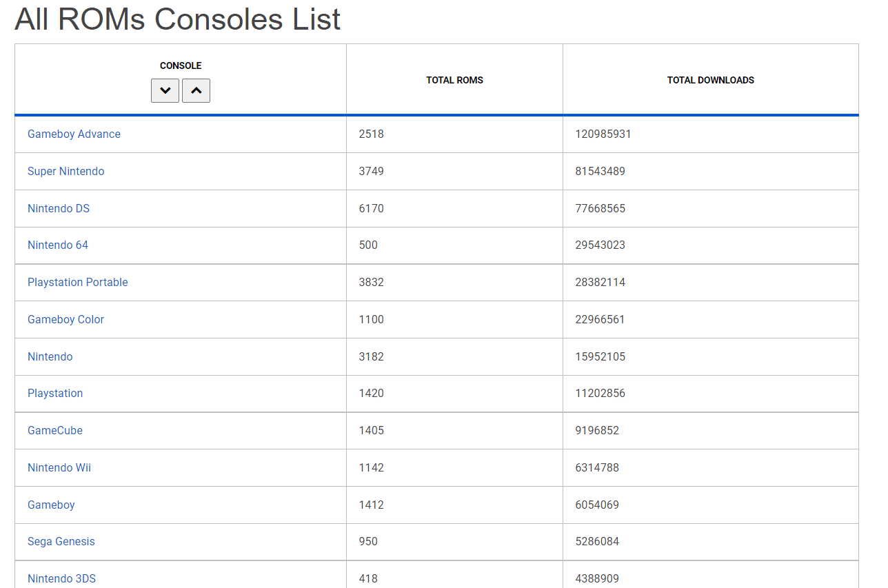Screen dimensions: 888x588
Task: Click downloads count 6314788
Action: [597, 467]
